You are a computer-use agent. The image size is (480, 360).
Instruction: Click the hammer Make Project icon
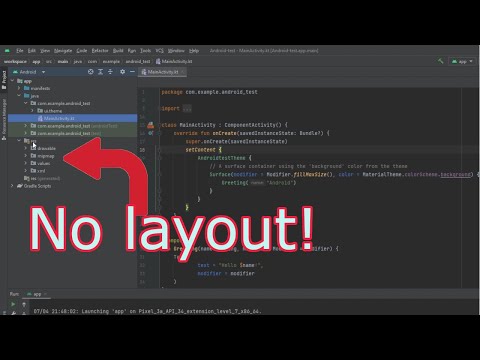pyautogui.click(x=441, y=61)
